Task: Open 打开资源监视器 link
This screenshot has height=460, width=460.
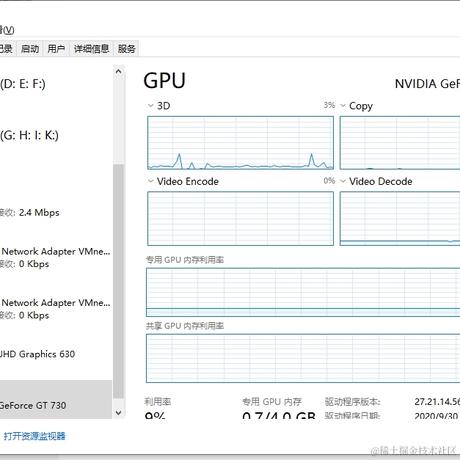Action: [x=34, y=436]
